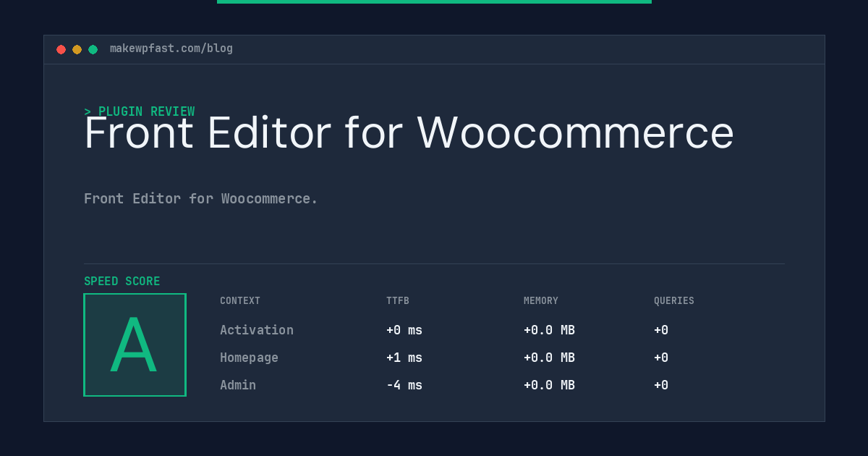Screen dimensions: 868x456
Task: Click the CONTEXT column header
Action: pos(240,301)
